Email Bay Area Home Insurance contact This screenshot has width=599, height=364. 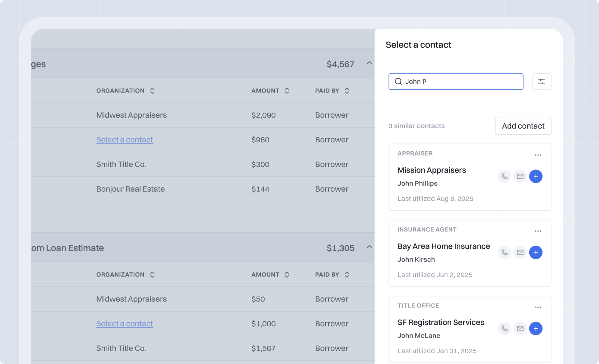[x=520, y=252]
